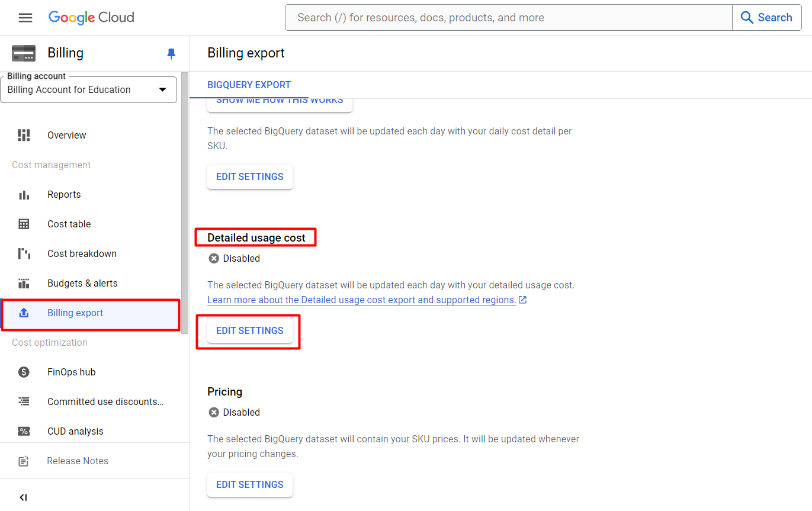
Task: Click the Disabled status icon under Detailed usage cost
Action: pyautogui.click(x=214, y=258)
